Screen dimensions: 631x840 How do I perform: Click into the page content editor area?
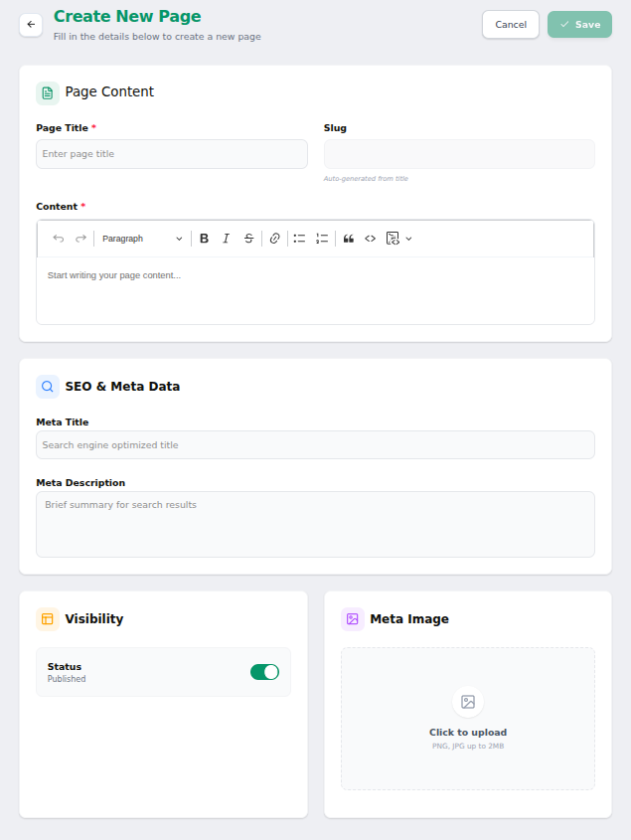(316, 290)
